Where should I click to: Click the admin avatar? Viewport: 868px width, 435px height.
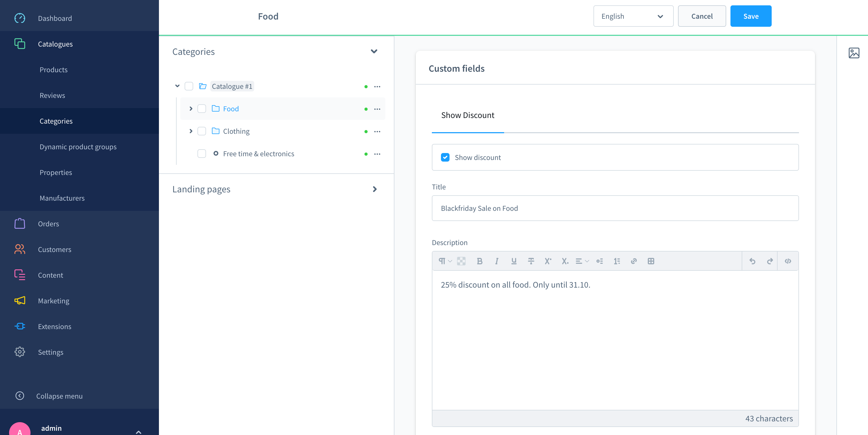[20, 429]
